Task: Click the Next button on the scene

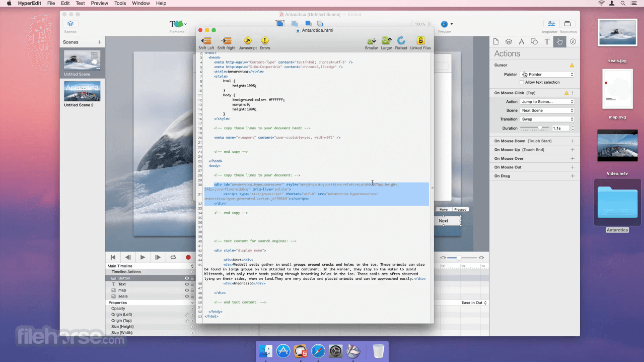Action: (444, 221)
